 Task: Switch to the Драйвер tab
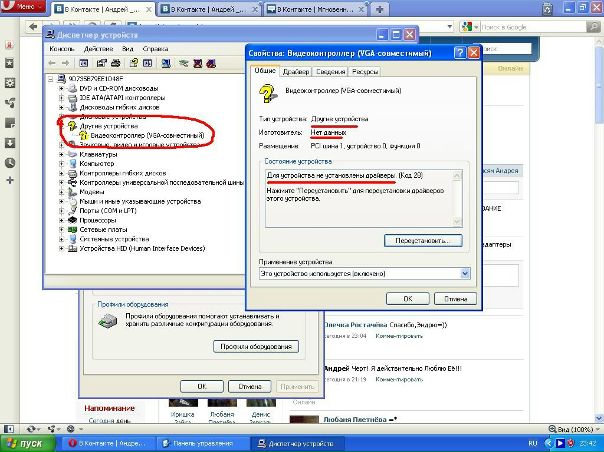point(295,72)
